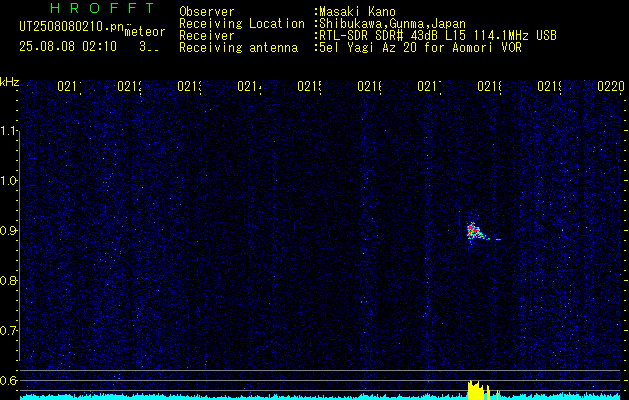
Task: Click the date text 25.08.08 02:10
Action: [x=68, y=47]
